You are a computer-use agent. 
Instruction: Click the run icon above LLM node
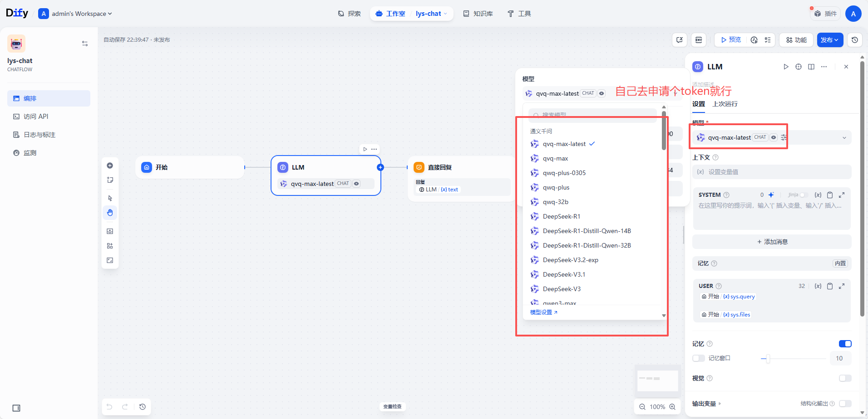[365, 149]
